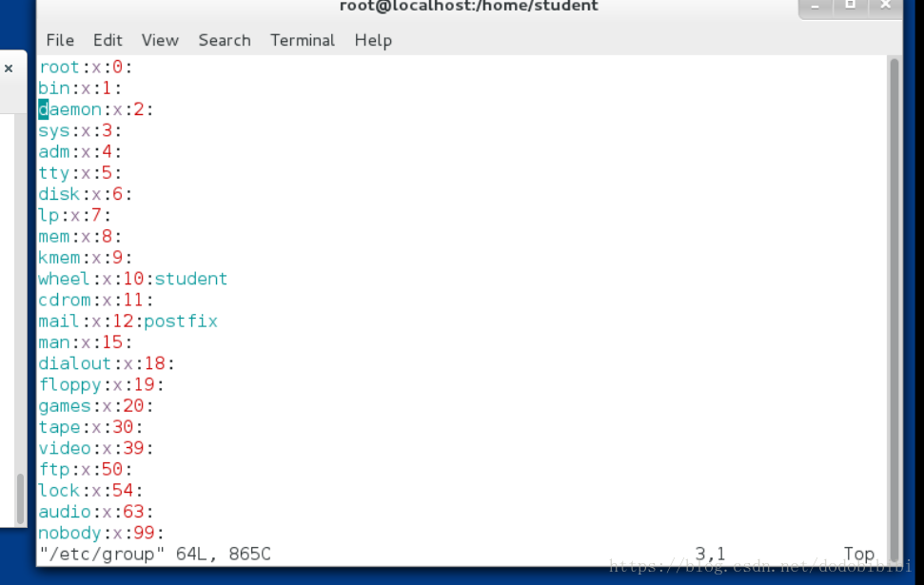Click the video:x:39: line
This screenshot has width=924, height=585.
pos(96,449)
